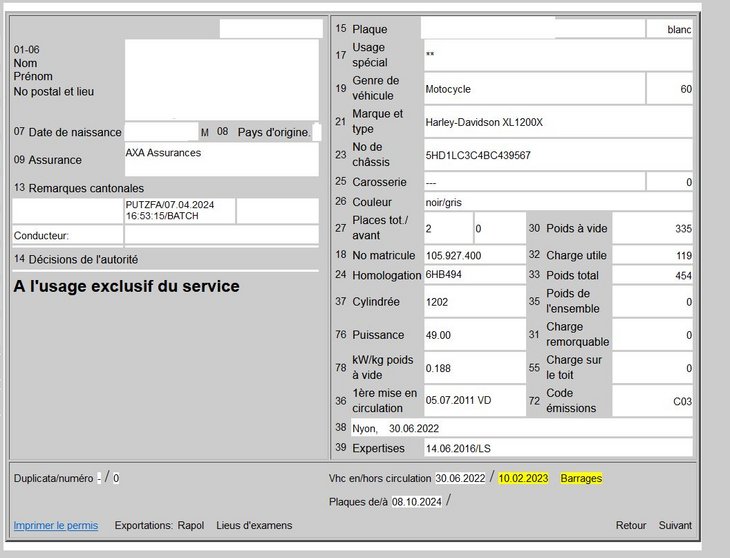Open the Rapol export link
Image resolution: width=730 pixels, height=558 pixels.
(x=190, y=525)
